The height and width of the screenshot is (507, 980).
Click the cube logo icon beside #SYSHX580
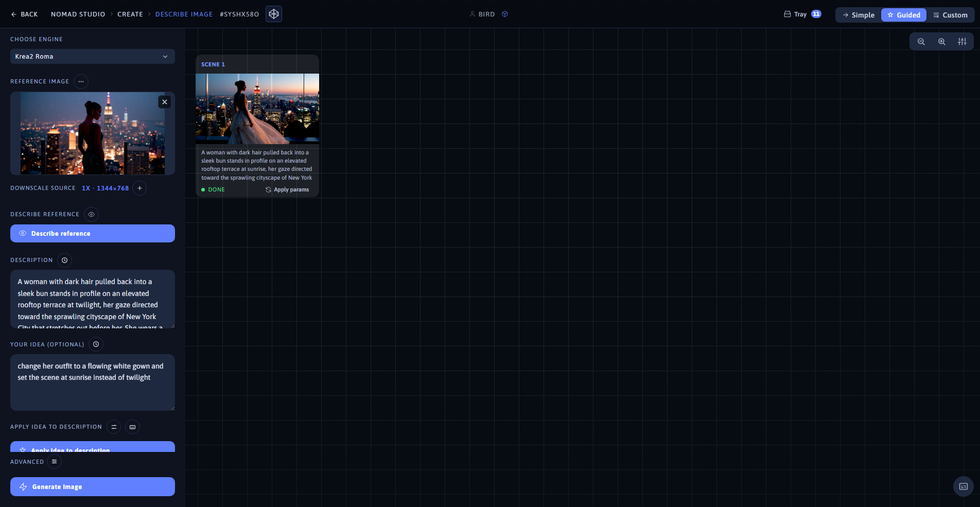click(x=274, y=14)
